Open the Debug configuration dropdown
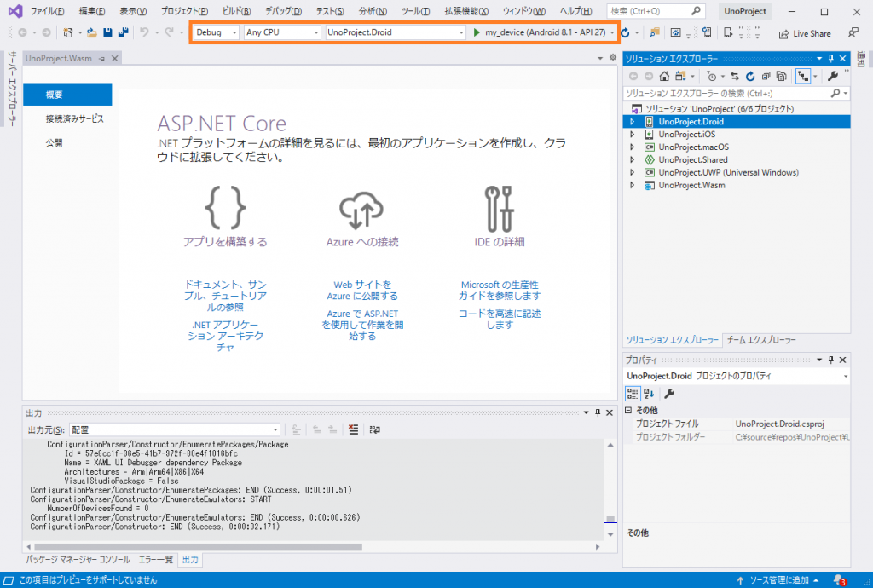 coord(217,32)
